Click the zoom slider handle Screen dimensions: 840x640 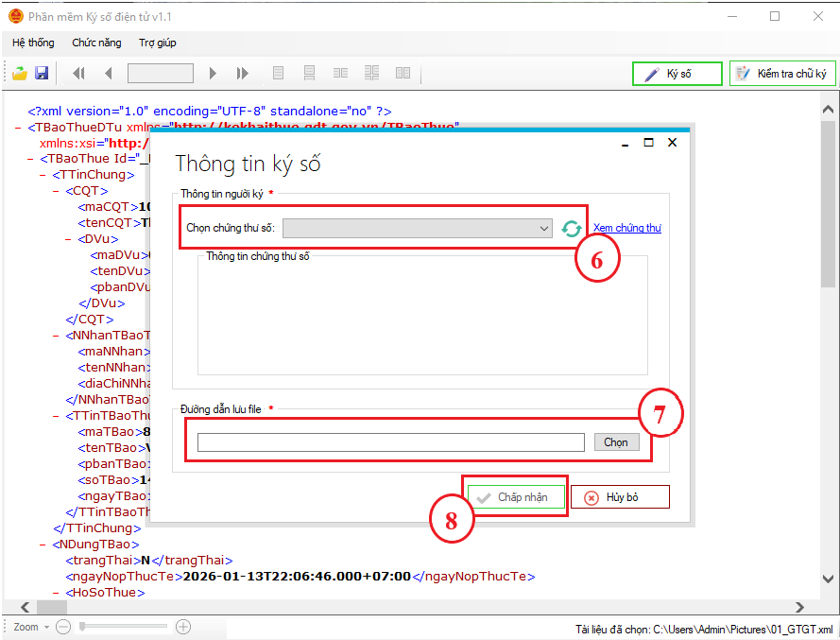coord(83,627)
